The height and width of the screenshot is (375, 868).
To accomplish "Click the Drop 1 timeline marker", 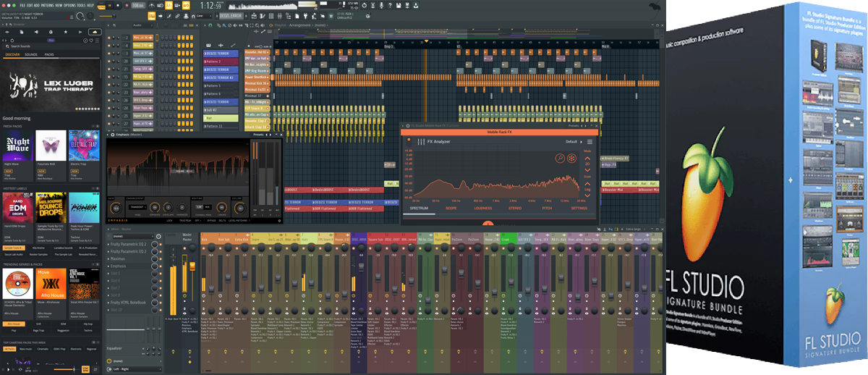I will click(388, 46).
